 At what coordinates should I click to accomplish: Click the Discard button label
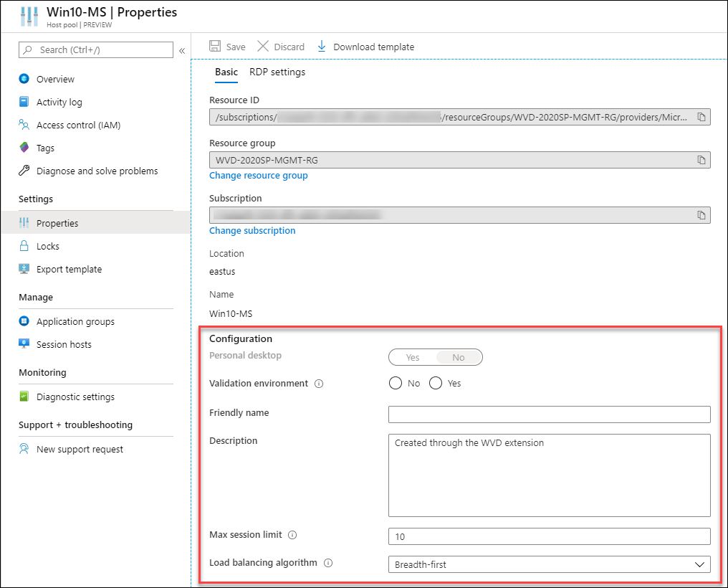point(289,47)
